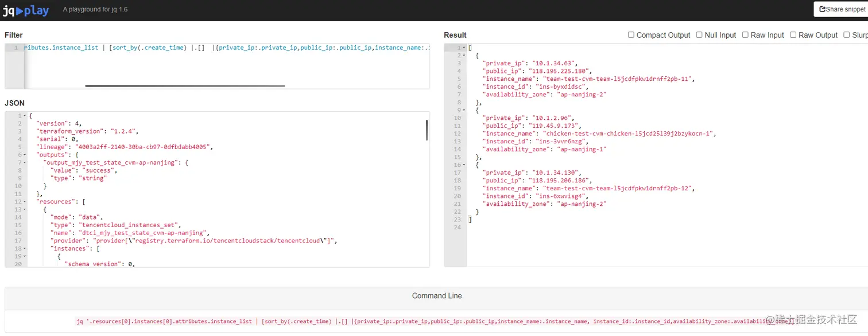
Task: Click "value": "success" line in JSON
Action: pyautogui.click(x=84, y=170)
